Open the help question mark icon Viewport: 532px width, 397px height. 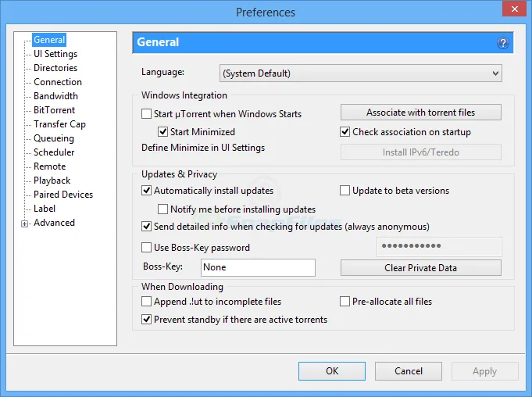click(x=503, y=43)
